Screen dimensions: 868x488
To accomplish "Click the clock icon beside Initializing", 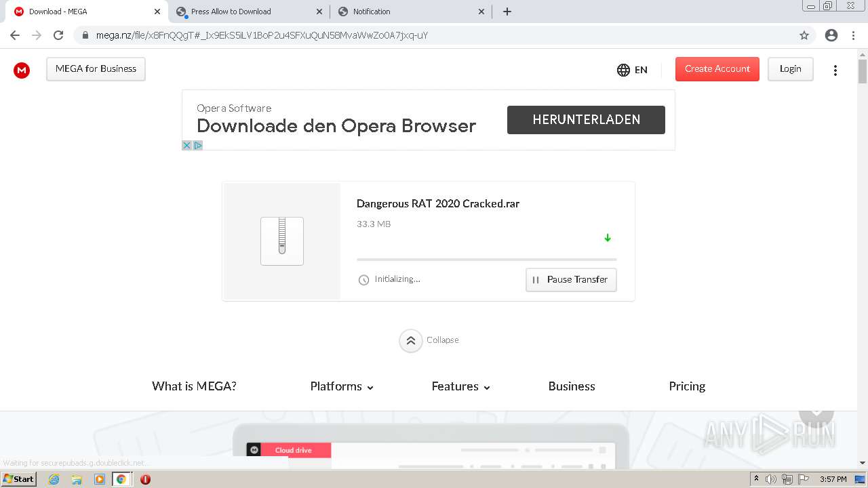I will click(x=363, y=280).
